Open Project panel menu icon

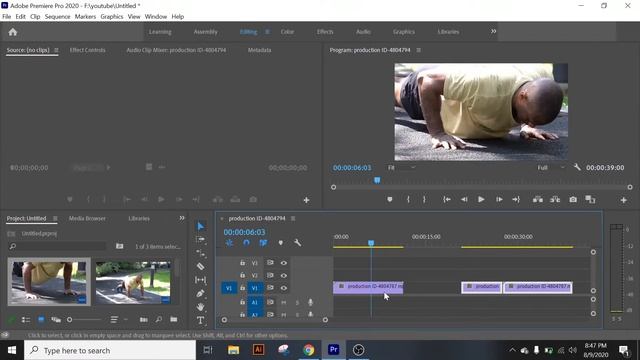(x=55, y=218)
